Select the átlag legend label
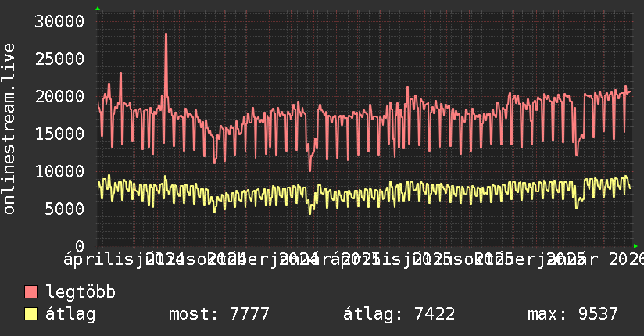The height and width of the screenshot is (336, 644). (70, 314)
